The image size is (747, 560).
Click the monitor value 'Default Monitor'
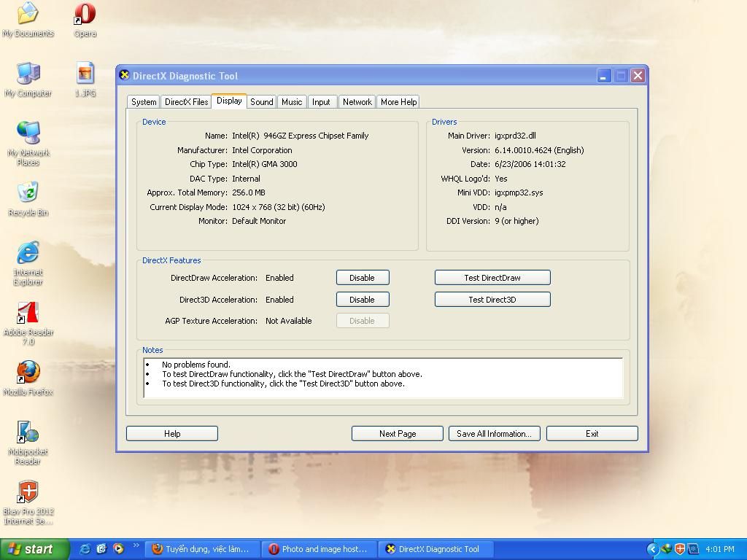pyautogui.click(x=259, y=221)
